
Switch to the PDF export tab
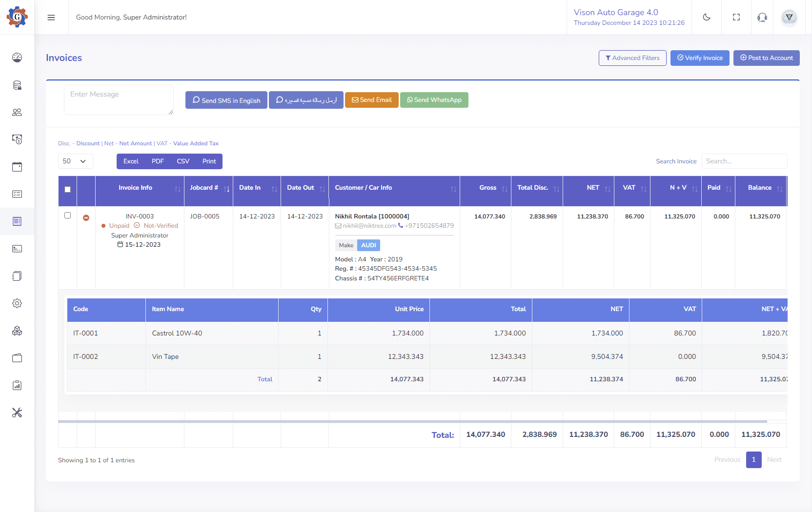(x=157, y=161)
